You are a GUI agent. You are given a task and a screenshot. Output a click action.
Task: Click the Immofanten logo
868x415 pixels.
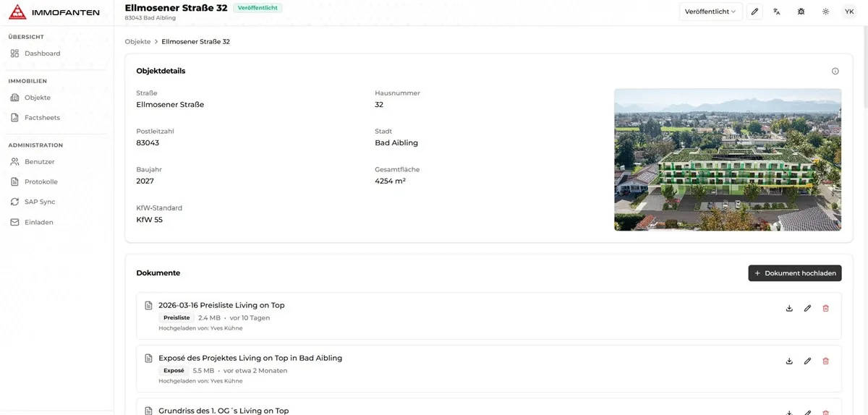pyautogui.click(x=54, y=12)
